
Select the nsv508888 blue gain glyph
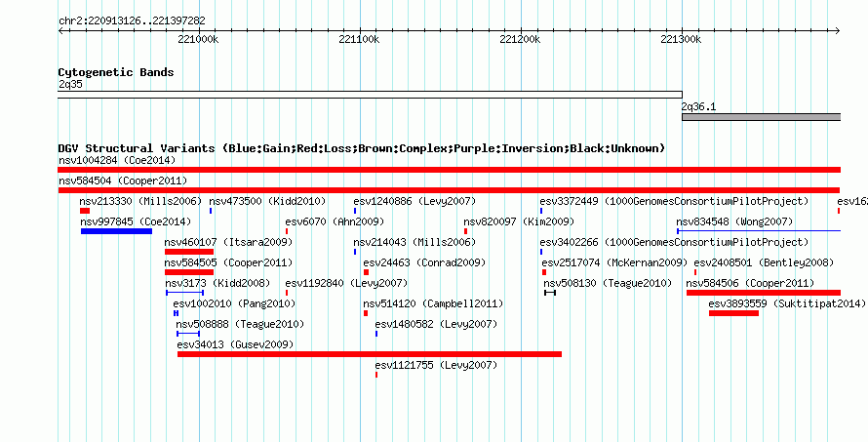[188, 334]
